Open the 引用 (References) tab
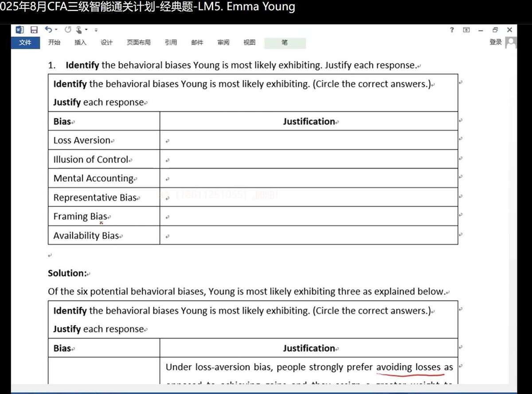The height and width of the screenshot is (394, 532). point(171,43)
